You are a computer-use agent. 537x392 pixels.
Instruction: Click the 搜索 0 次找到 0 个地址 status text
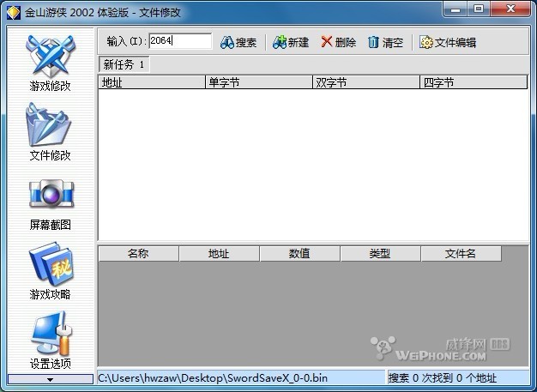442,378
